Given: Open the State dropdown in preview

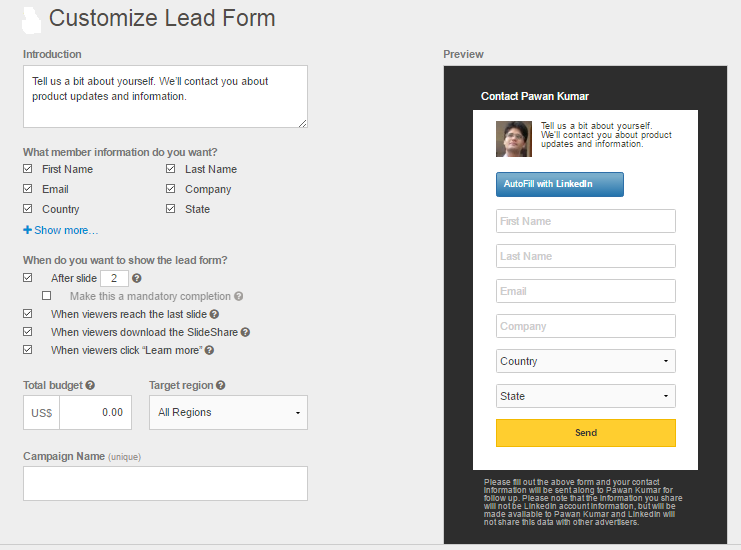Looking at the screenshot, I should (586, 396).
